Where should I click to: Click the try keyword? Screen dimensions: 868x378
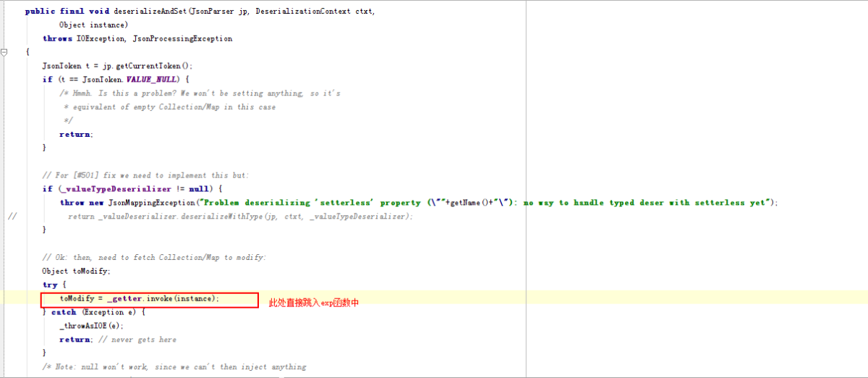49,285
